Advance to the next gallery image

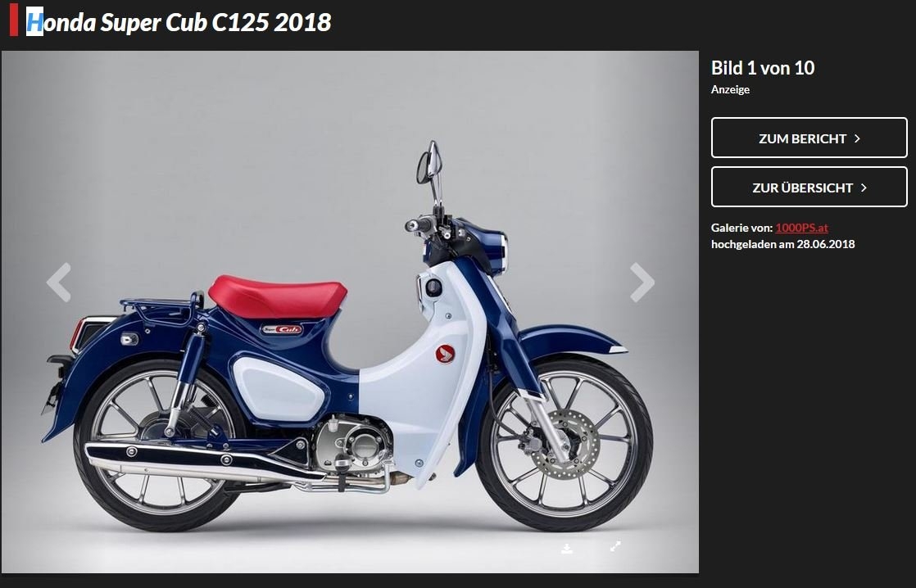tap(642, 282)
